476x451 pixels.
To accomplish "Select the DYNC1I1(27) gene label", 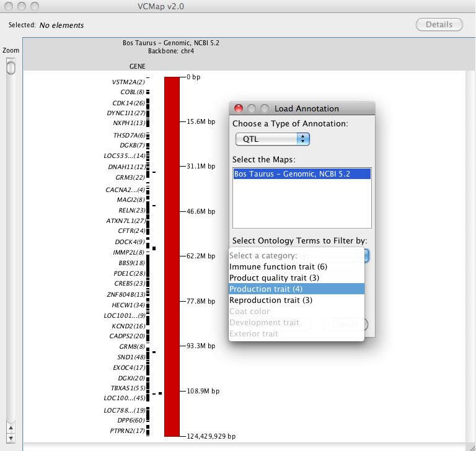I will pyautogui.click(x=126, y=113).
